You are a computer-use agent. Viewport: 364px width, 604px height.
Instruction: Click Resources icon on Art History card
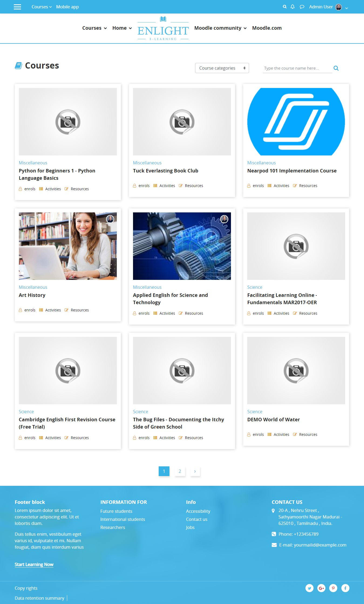[x=66, y=310]
